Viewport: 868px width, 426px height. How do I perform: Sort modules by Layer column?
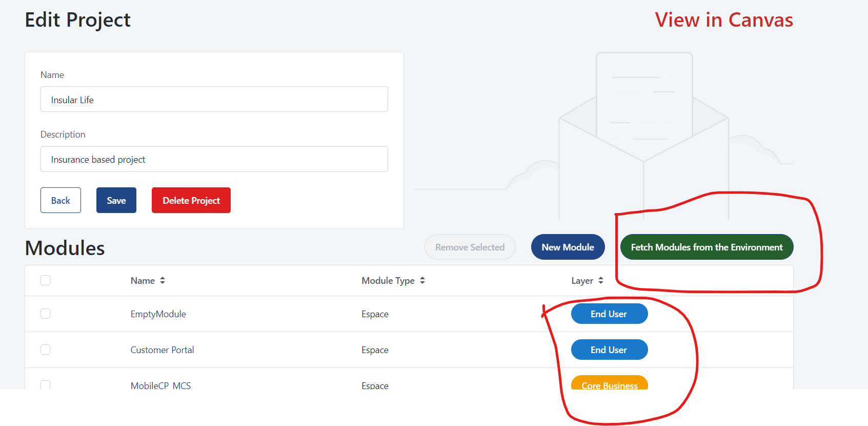[x=601, y=281]
